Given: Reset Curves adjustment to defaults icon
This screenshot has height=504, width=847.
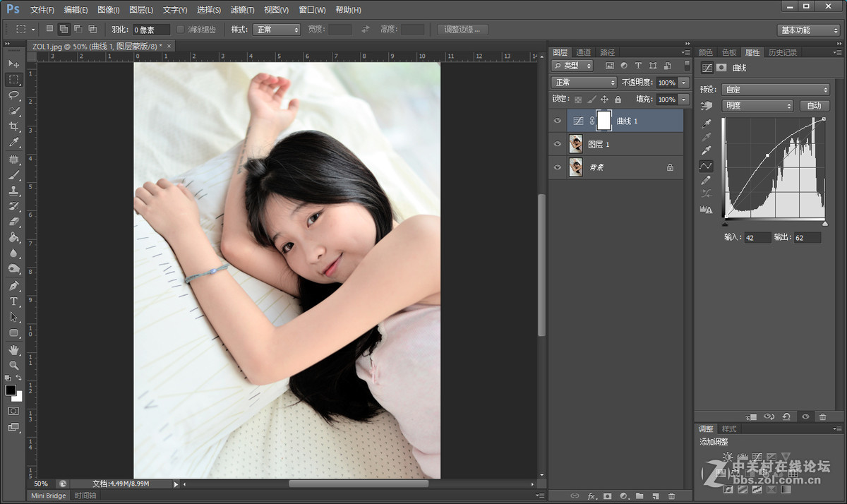Looking at the screenshot, I should point(786,417).
